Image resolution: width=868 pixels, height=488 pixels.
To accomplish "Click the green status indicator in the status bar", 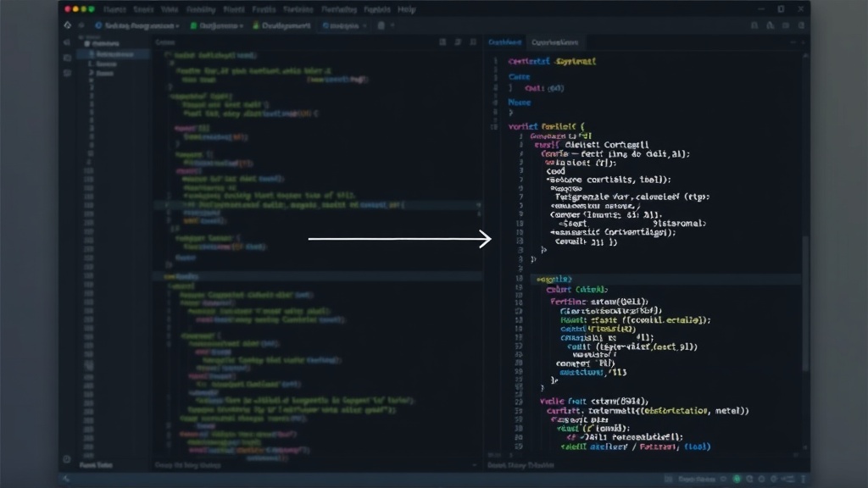I will pyautogui.click(x=737, y=480).
